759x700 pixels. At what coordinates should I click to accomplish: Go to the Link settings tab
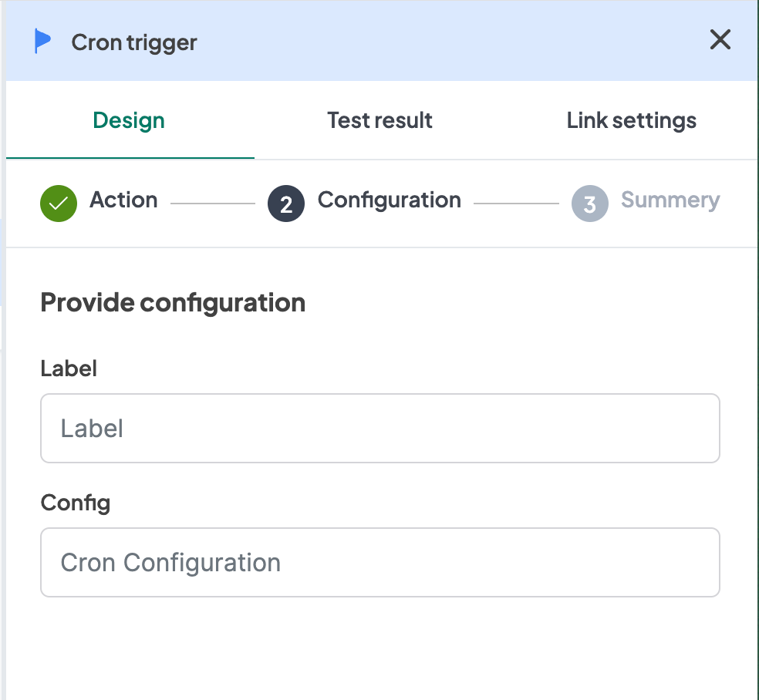(631, 121)
